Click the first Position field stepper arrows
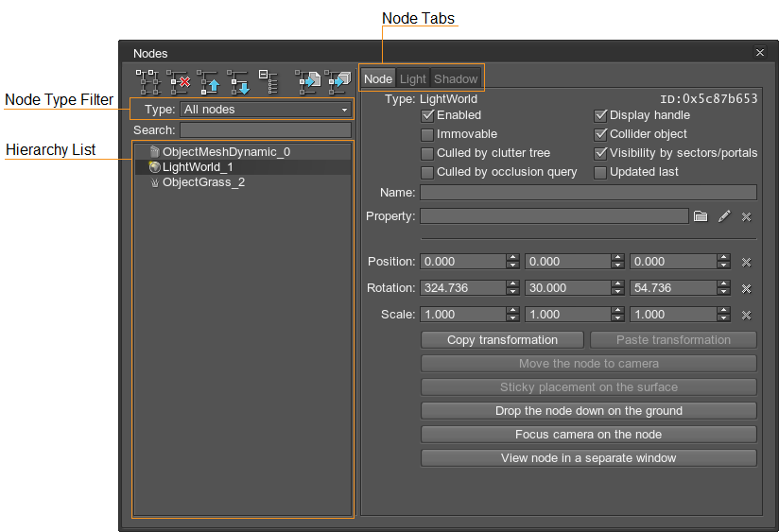The height and width of the screenshot is (532, 779). (x=512, y=262)
